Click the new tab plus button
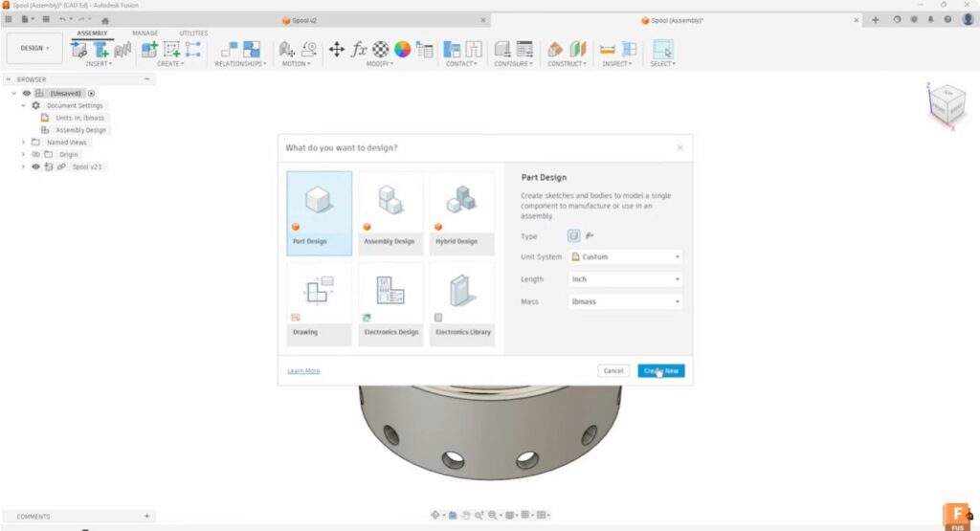The image size is (980, 531). pyautogui.click(x=876, y=20)
